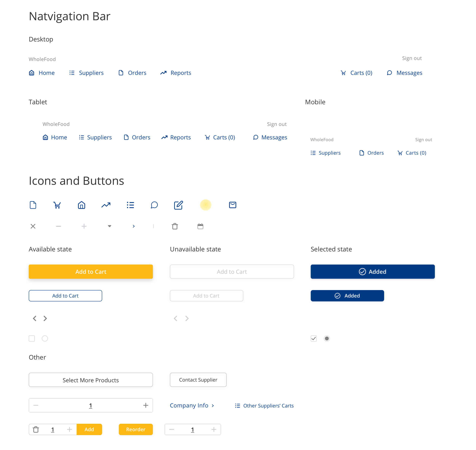Uncheck the ticked checkbox under Selected state
The image size is (476, 450).
point(314,338)
